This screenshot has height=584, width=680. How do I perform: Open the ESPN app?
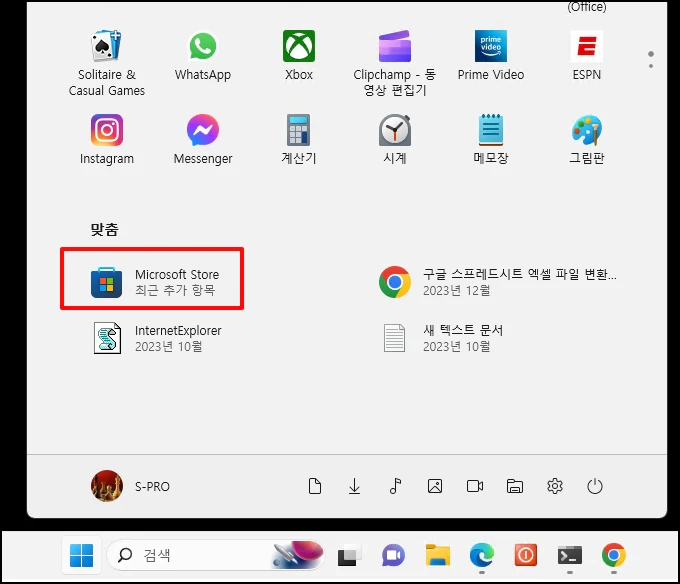tap(587, 55)
